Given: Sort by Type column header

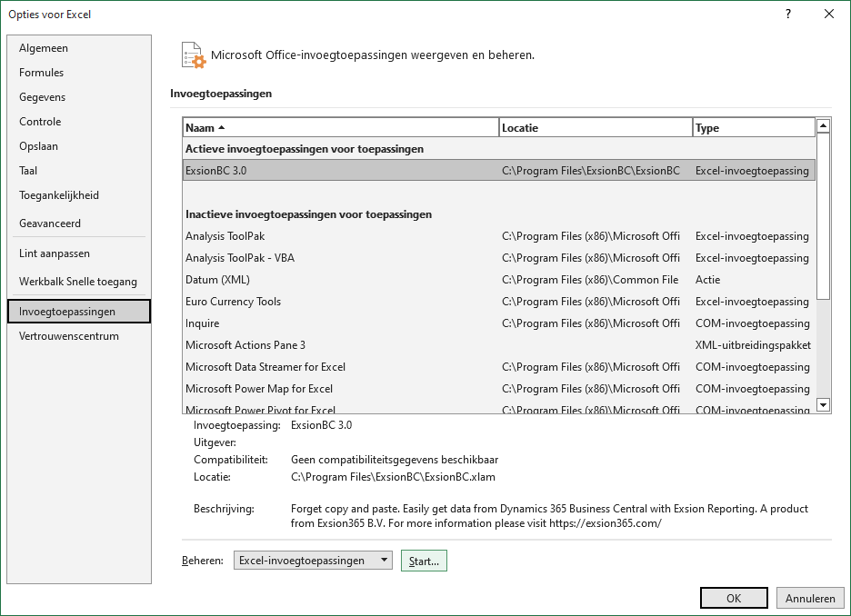Looking at the screenshot, I should click(x=755, y=127).
